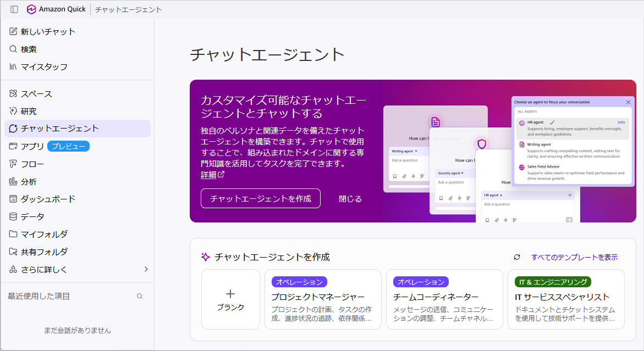
Task: Click the 共有フォルダ shared folder icon
Action: tap(13, 252)
